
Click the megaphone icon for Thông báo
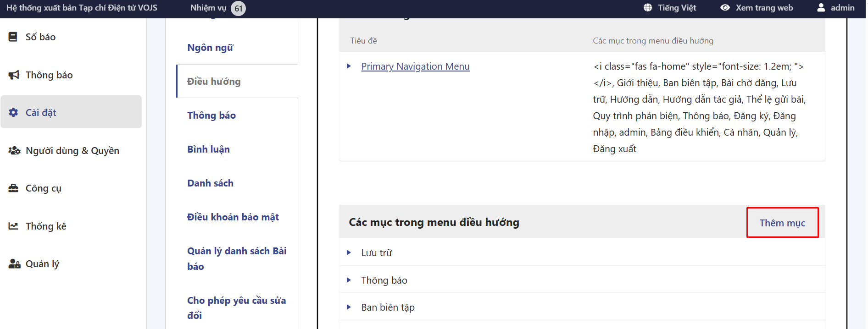click(x=14, y=75)
